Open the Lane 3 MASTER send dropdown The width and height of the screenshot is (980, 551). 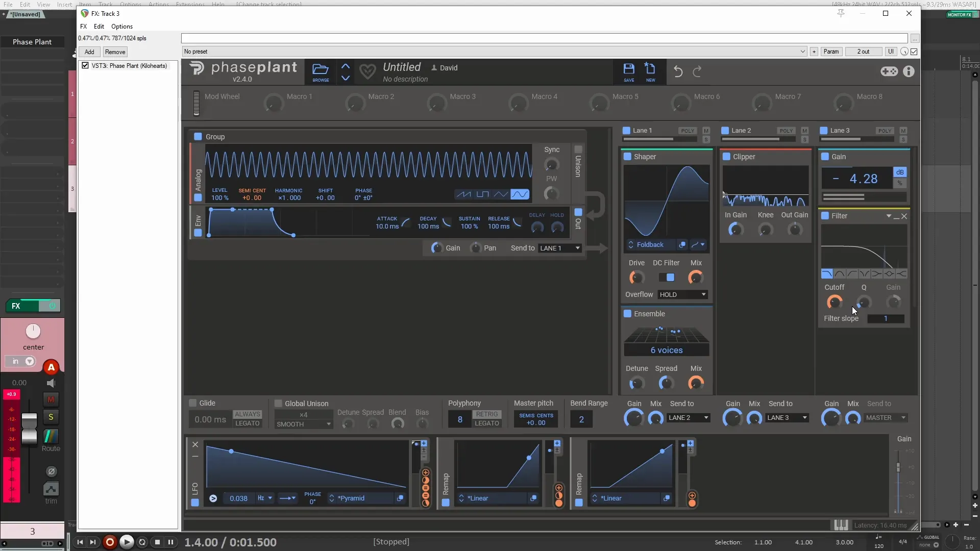click(x=886, y=418)
